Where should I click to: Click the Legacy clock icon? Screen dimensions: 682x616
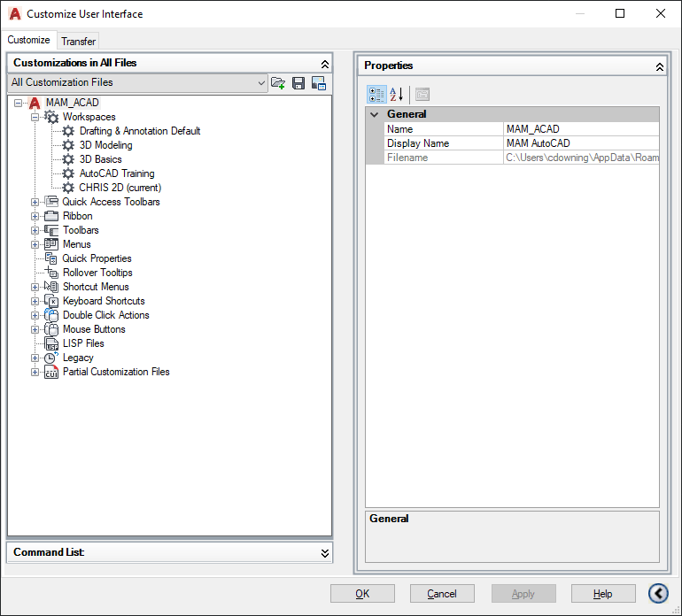point(51,358)
